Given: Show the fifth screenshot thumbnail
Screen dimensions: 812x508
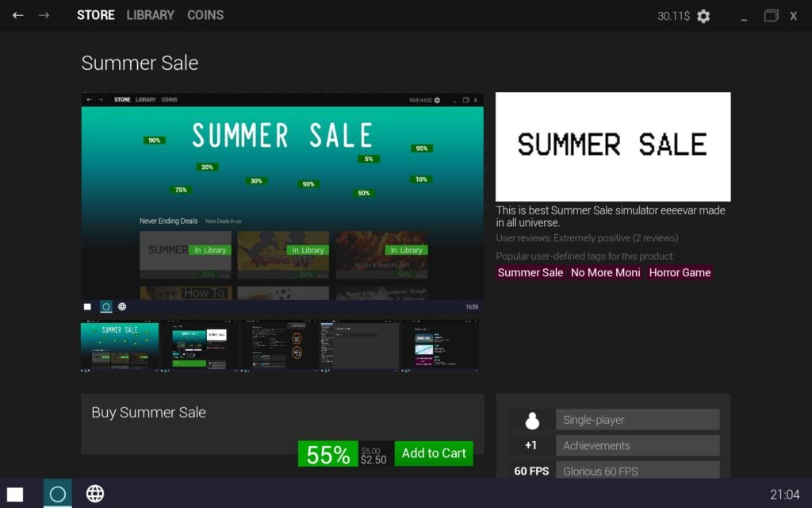Looking at the screenshot, I should point(440,346).
